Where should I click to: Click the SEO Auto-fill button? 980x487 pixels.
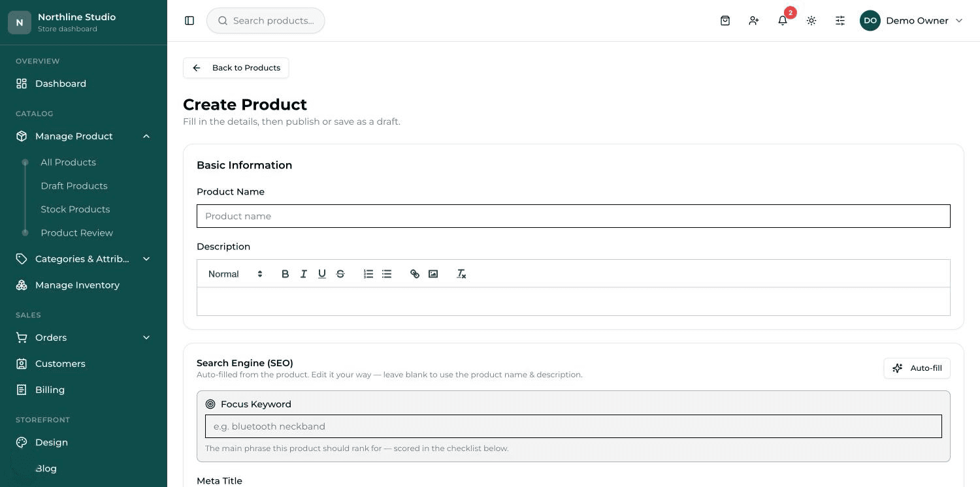(x=917, y=368)
